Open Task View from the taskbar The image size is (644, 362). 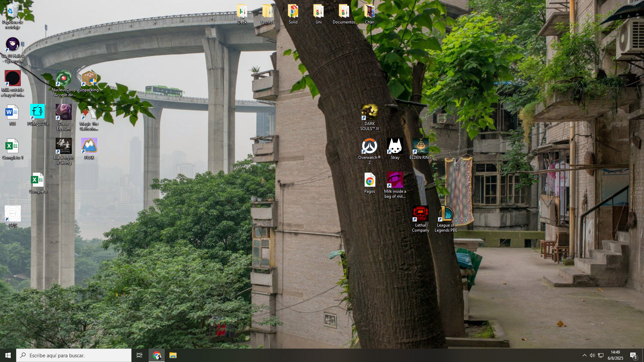(x=140, y=355)
